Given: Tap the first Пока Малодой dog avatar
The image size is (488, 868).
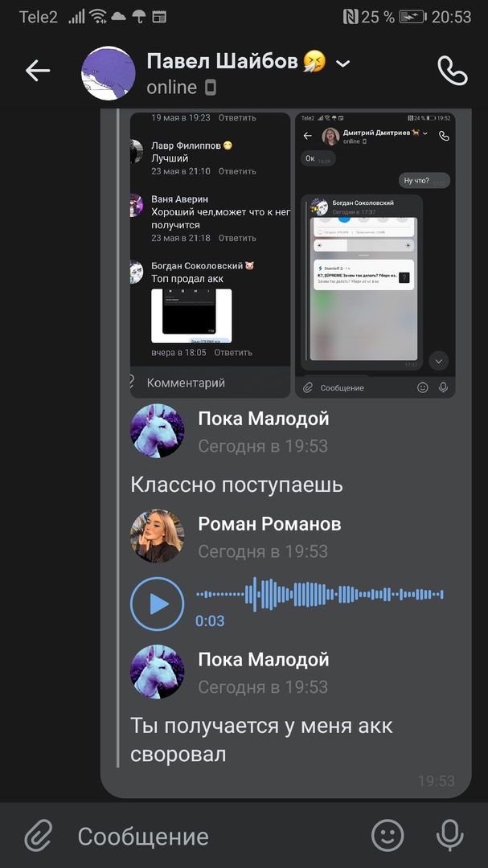Looking at the screenshot, I should click(158, 431).
